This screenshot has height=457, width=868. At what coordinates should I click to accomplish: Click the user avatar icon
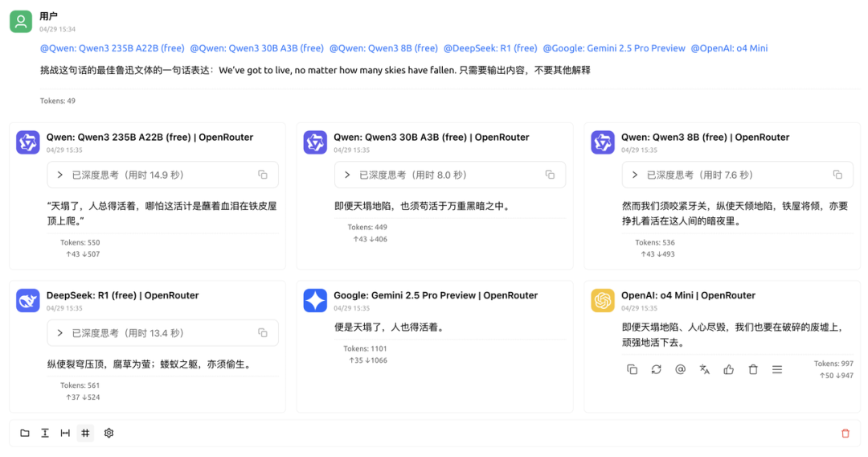[x=20, y=22]
